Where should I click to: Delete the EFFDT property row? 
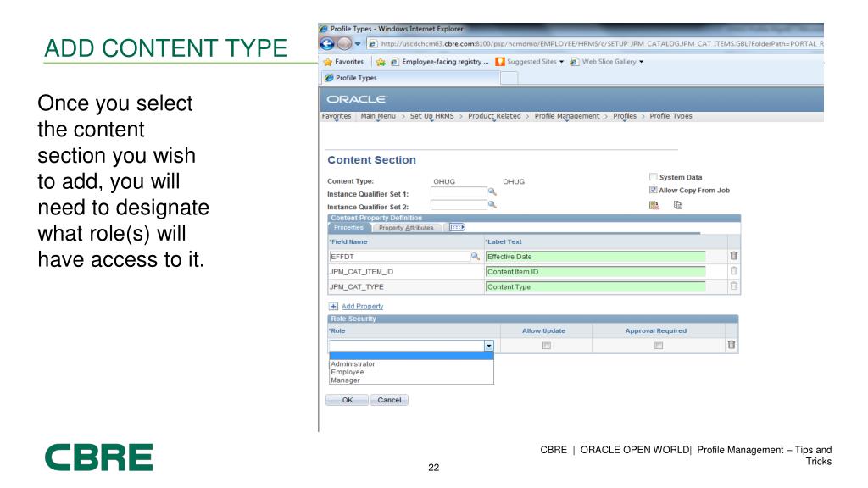[x=733, y=256]
